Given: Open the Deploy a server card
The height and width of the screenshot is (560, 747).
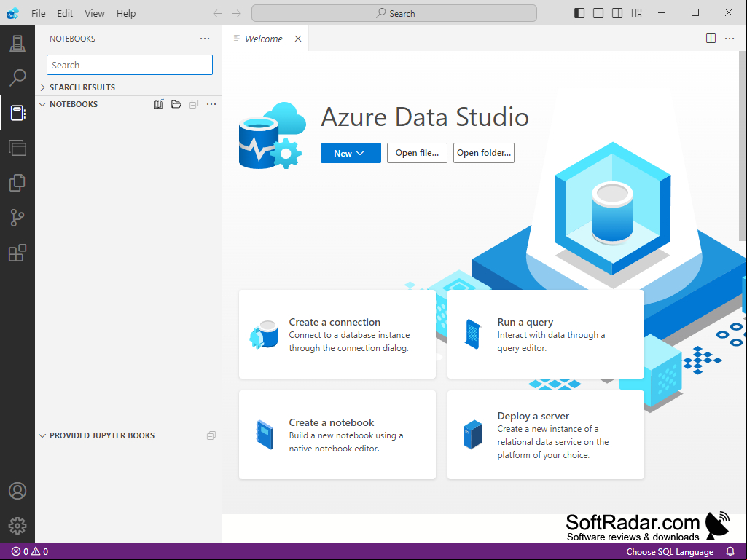Looking at the screenshot, I should click(545, 435).
